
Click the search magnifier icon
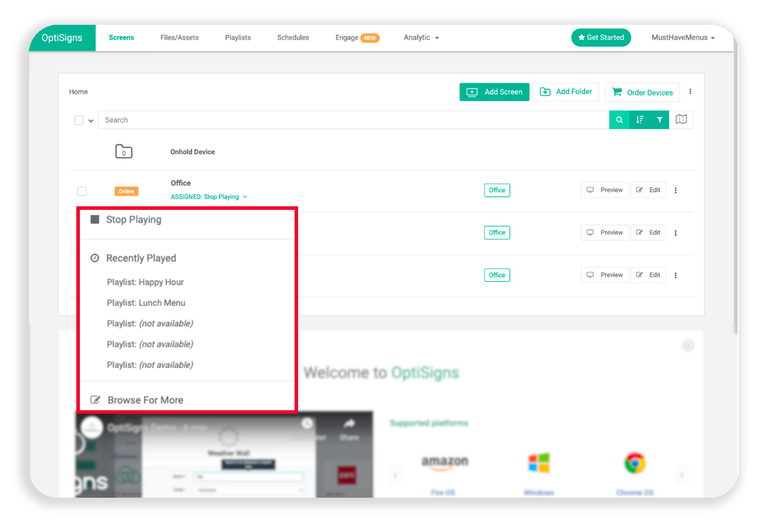click(619, 120)
